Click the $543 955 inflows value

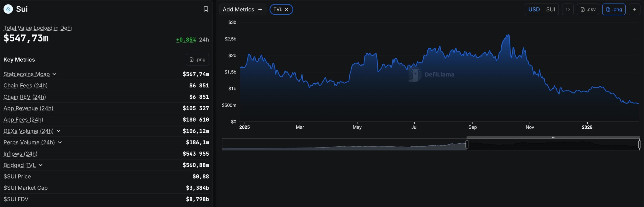tap(196, 154)
